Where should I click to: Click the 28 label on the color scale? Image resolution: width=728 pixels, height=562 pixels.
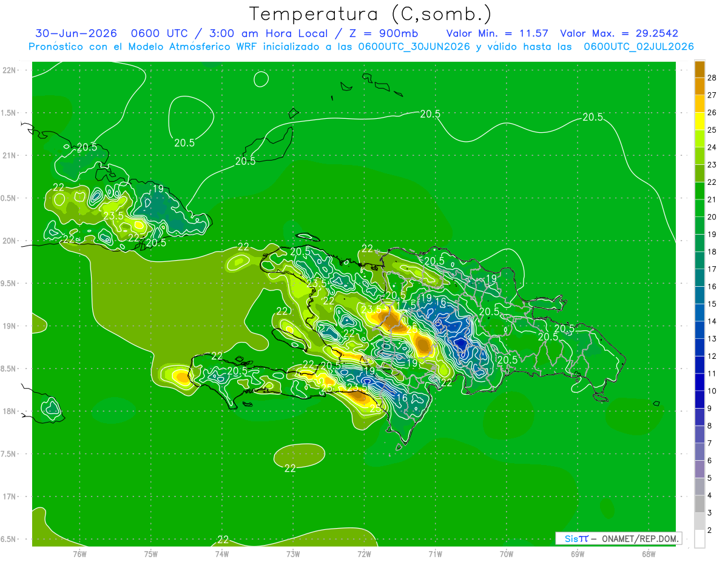point(712,78)
